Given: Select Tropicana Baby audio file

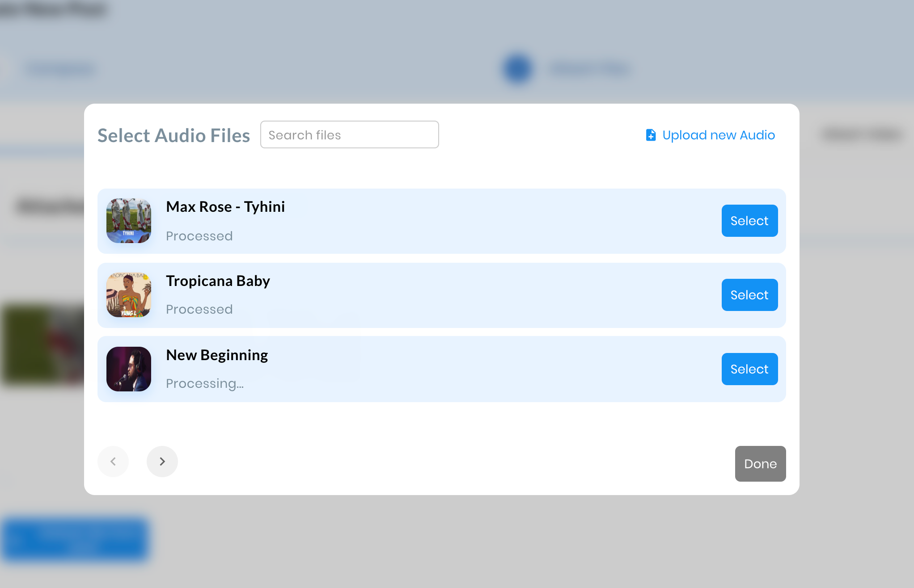Looking at the screenshot, I should 749,294.
